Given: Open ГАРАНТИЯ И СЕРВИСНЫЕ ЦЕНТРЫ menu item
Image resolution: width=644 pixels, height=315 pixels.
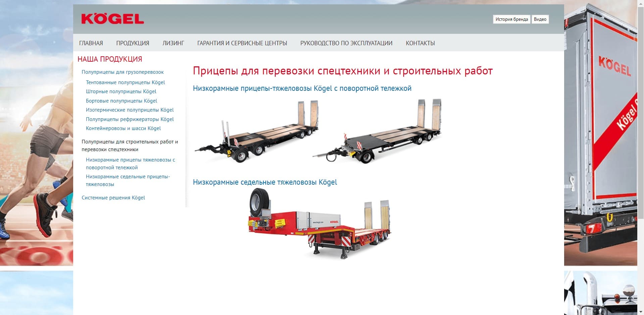Looking at the screenshot, I should 242,43.
